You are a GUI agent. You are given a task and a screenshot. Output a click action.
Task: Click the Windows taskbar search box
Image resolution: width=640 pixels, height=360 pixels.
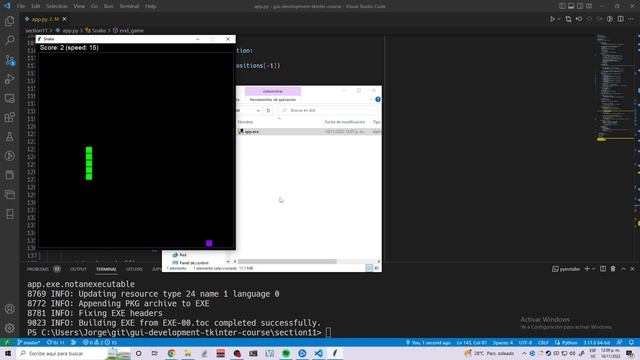(73, 353)
